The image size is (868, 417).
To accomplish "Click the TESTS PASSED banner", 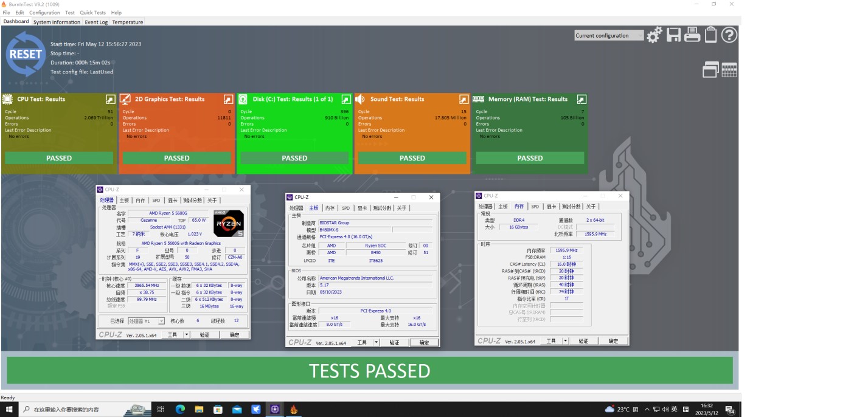I will coord(370,370).
